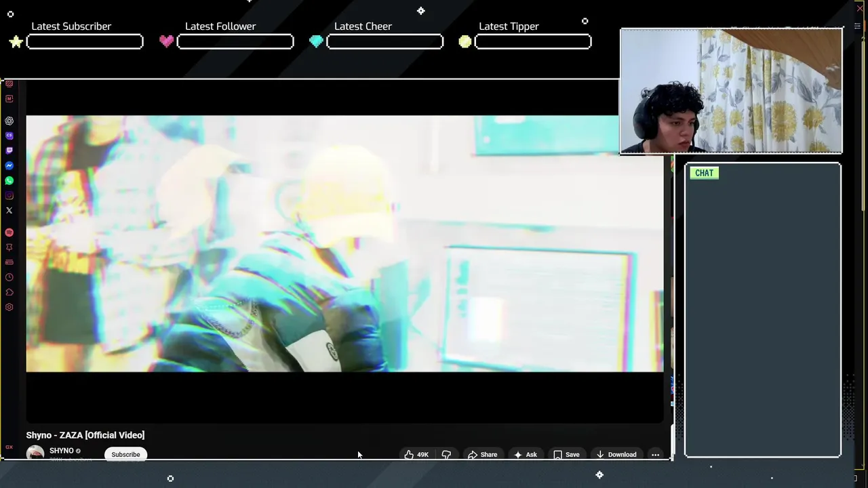Click the CHAT label in overlay

pyautogui.click(x=704, y=173)
